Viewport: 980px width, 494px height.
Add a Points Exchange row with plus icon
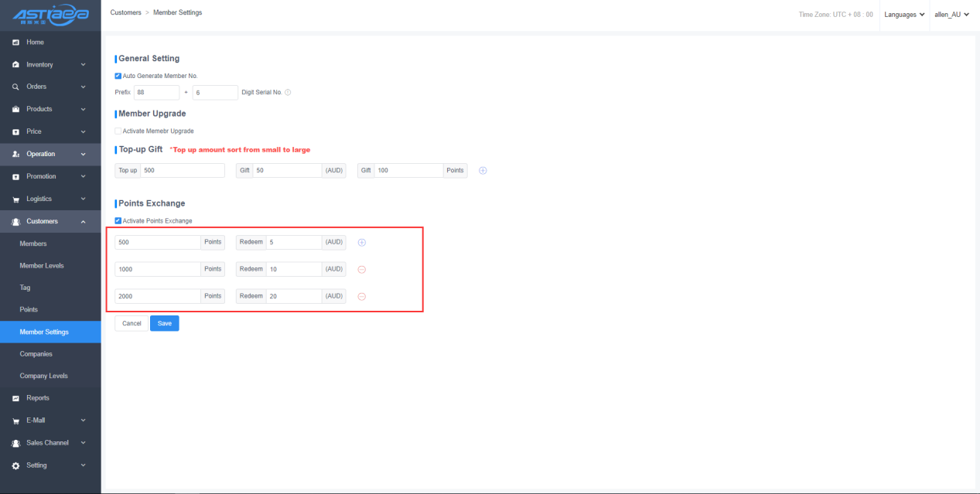tap(361, 243)
